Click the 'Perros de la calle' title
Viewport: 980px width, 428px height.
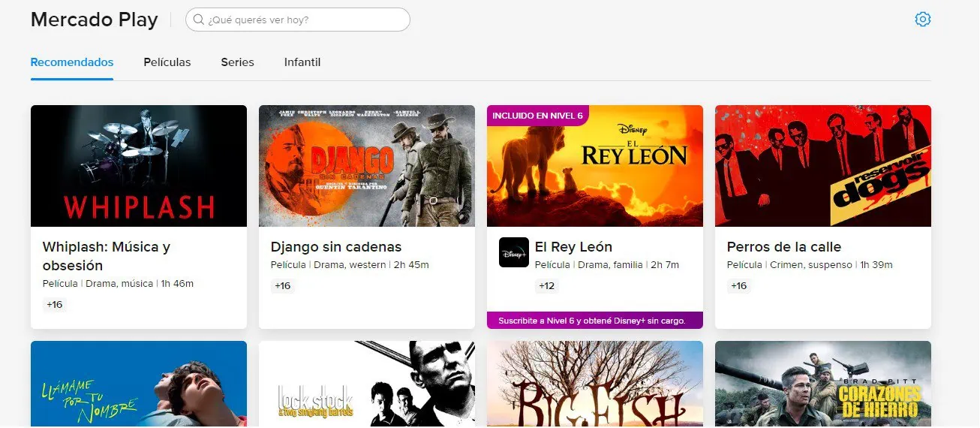pyautogui.click(x=784, y=247)
